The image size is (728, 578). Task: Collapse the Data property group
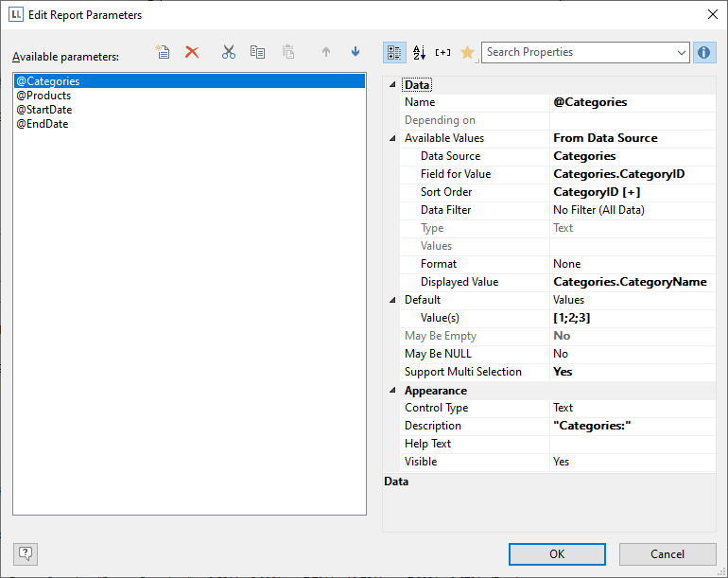(392, 84)
